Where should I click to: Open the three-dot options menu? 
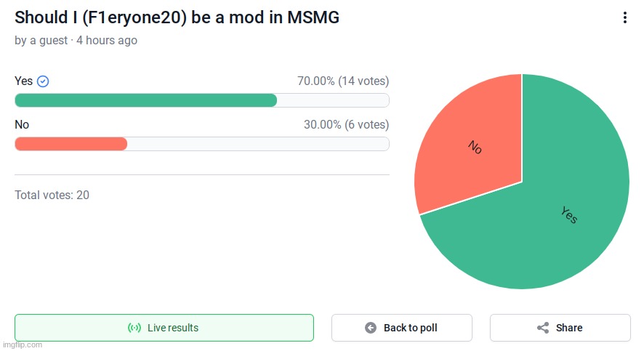click(x=624, y=17)
